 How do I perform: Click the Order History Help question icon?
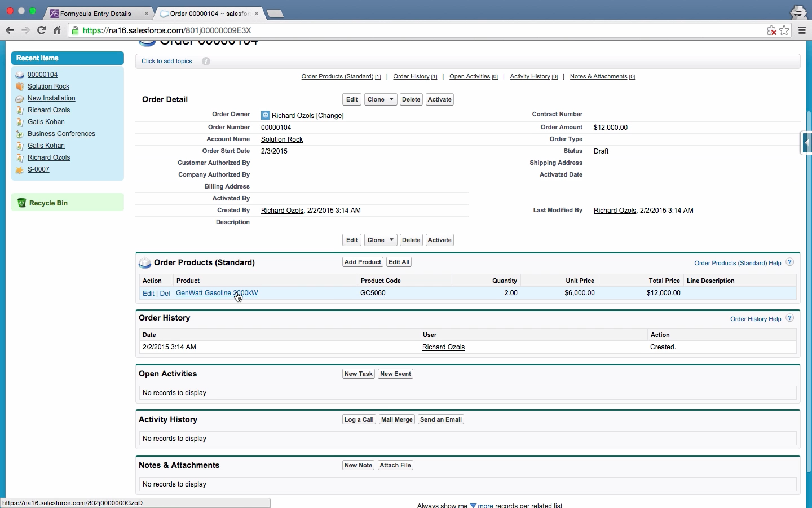[x=790, y=318]
